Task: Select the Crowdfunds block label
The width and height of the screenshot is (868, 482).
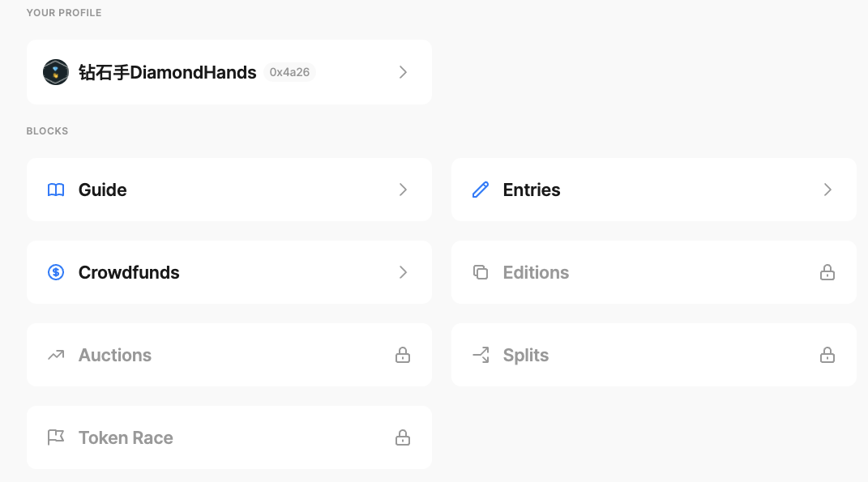Action: pos(129,272)
